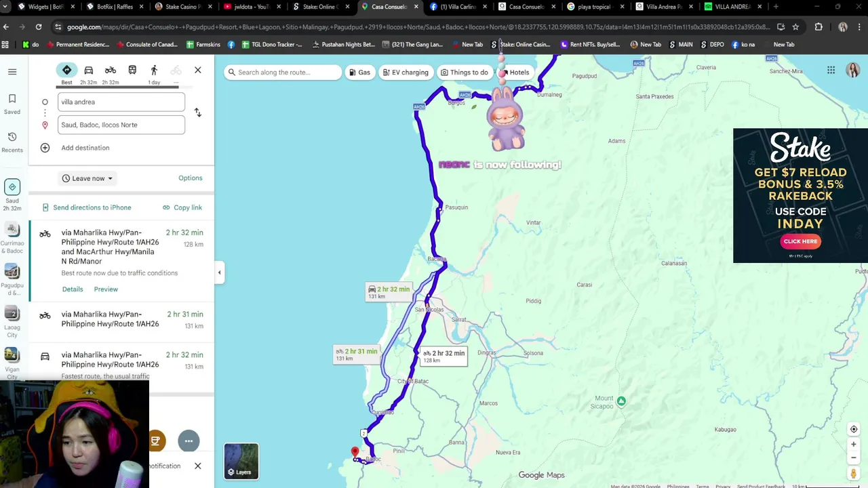Filter by EV charging along route
Screen dimensions: 868x488
406,73
